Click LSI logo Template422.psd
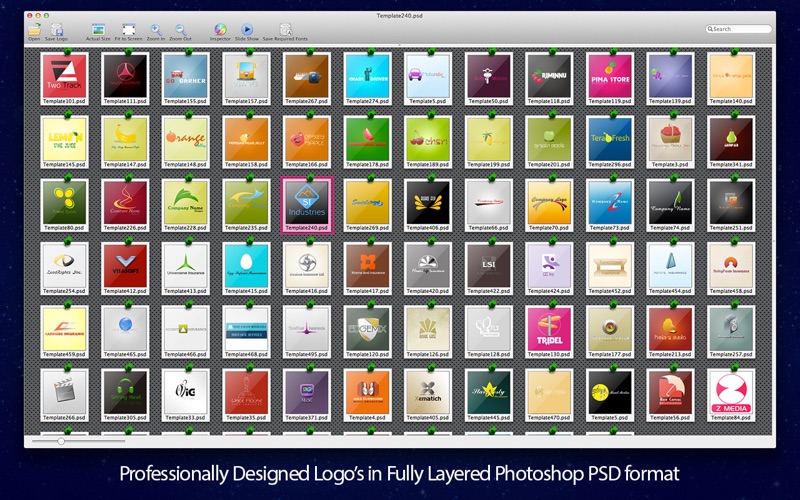Screen dimensions: 800x500 (x=489, y=266)
